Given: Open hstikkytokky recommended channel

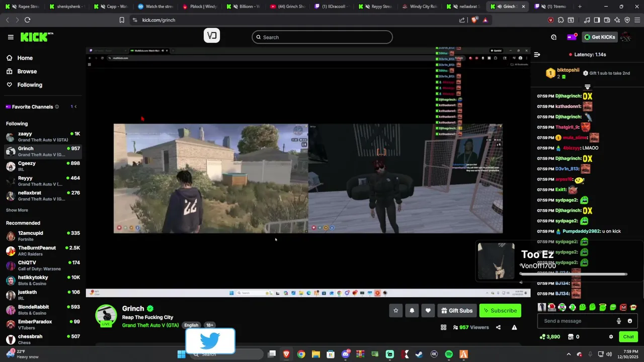Looking at the screenshot, I should pos(43,280).
